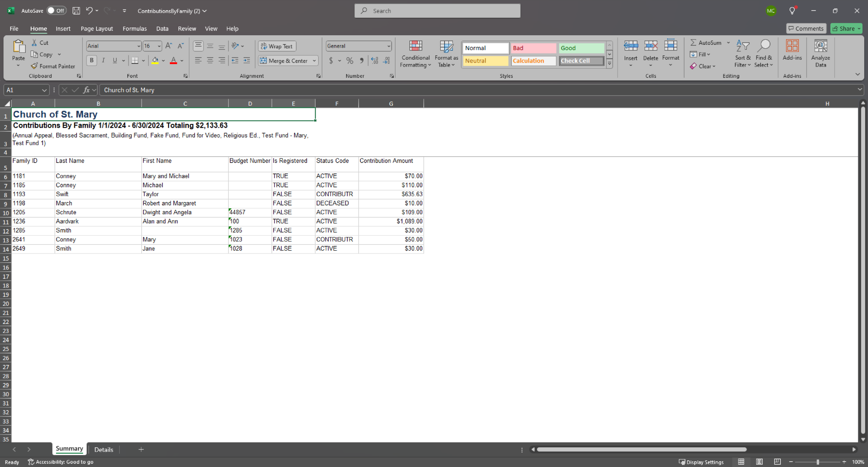The width and height of the screenshot is (868, 467).
Task: Open the General number format dropdown
Action: pyautogui.click(x=389, y=46)
